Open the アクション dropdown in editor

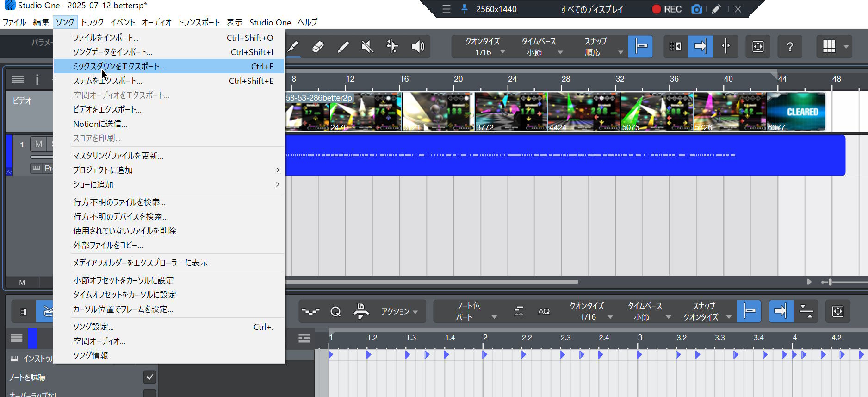pyautogui.click(x=399, y=311)
